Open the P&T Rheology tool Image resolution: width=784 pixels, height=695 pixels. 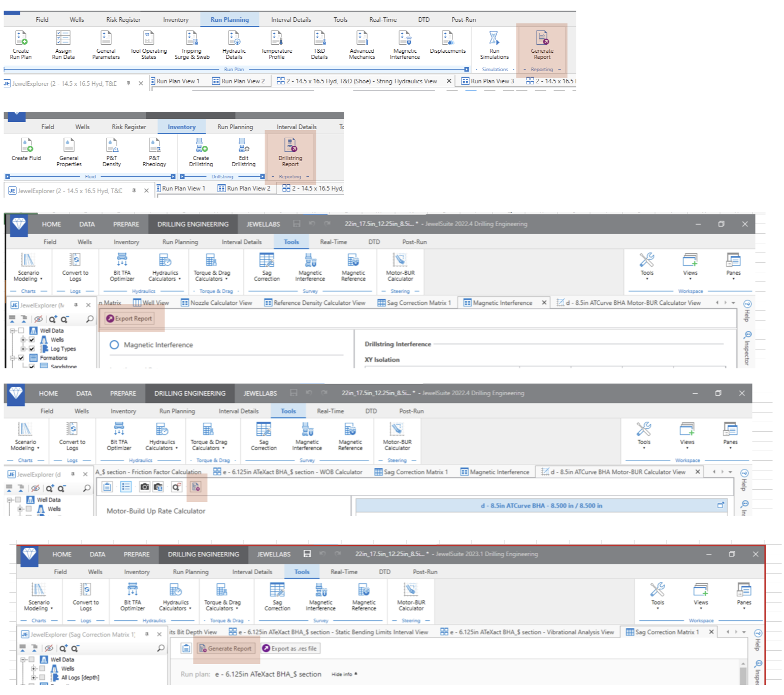click(x=154, y=152)
